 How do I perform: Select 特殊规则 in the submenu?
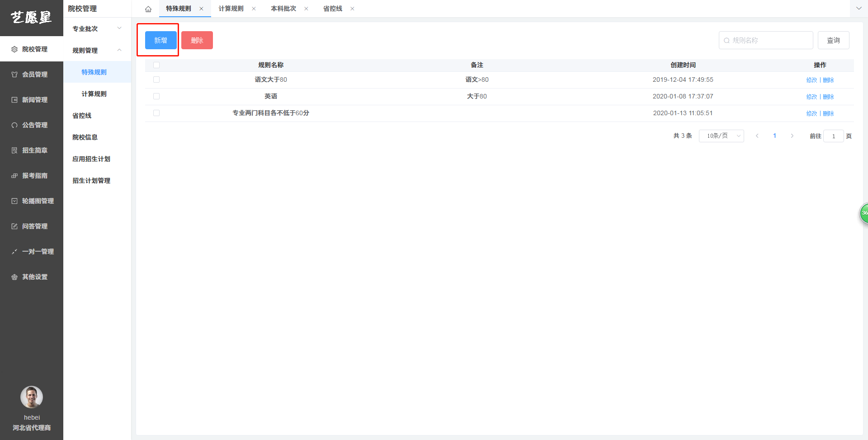[x=97, y=72]
